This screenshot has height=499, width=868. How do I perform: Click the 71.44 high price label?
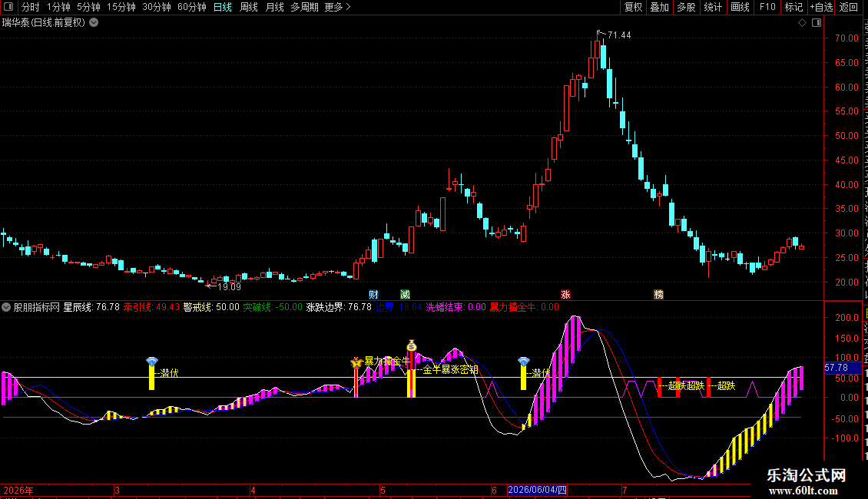coord(619,35)
